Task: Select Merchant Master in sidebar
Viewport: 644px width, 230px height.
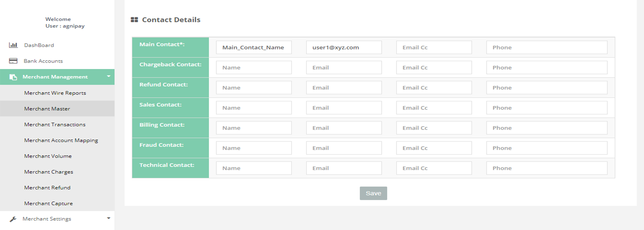Action: point(47,109)
